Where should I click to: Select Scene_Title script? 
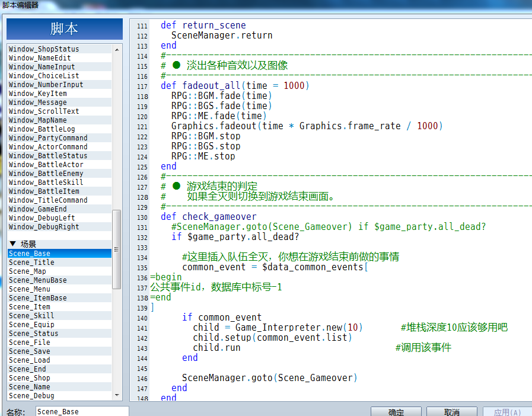pyautogui.click(x=59, y=263)
